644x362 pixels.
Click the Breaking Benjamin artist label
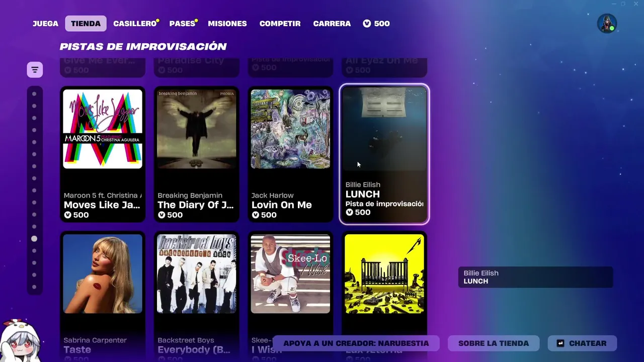point(190,195)
